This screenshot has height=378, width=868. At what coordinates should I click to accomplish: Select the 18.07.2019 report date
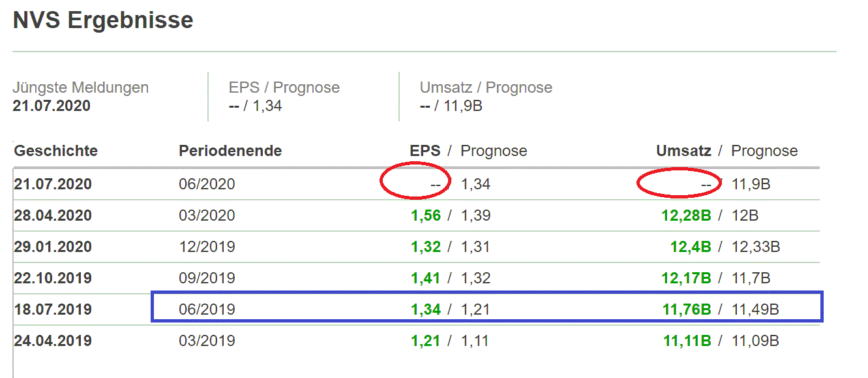(x=53, y=309)
